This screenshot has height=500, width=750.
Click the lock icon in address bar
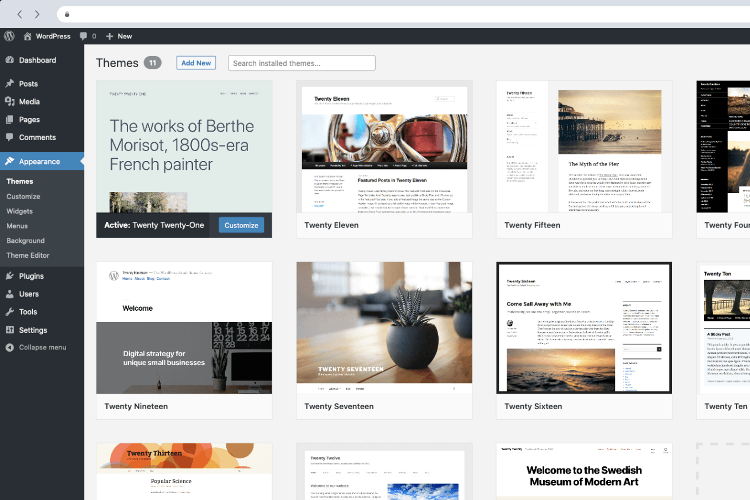coord(67,14)
